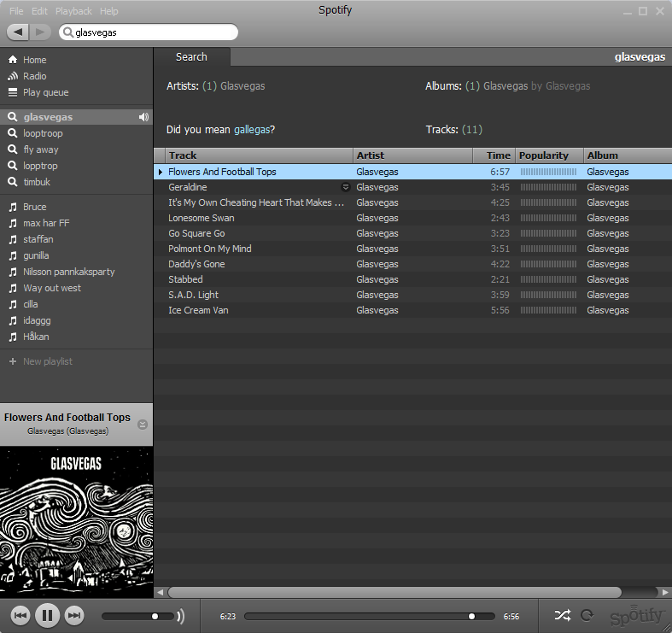
Task: Open now-playing track options dropdown
Action: click(143, 425)
